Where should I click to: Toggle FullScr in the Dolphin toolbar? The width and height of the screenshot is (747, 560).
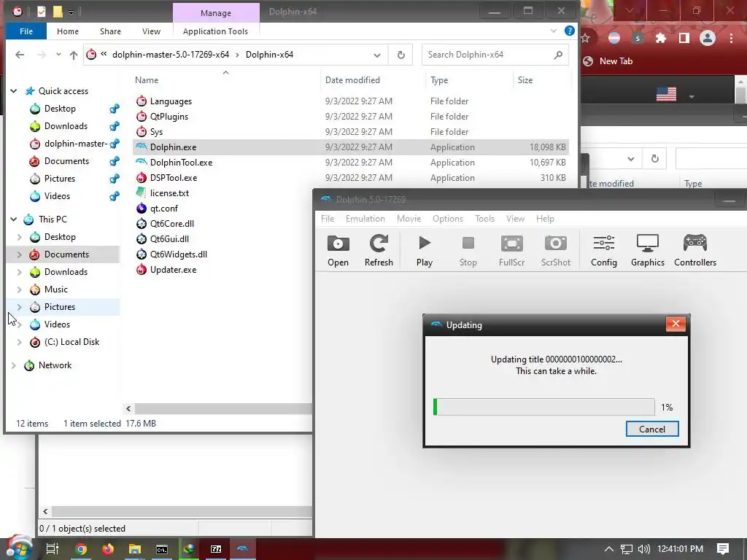pos(511,251)
